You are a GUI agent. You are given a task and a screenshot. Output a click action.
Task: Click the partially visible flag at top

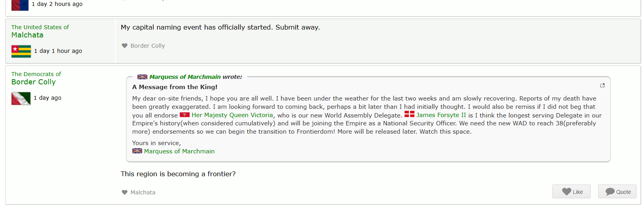(20, 5)
